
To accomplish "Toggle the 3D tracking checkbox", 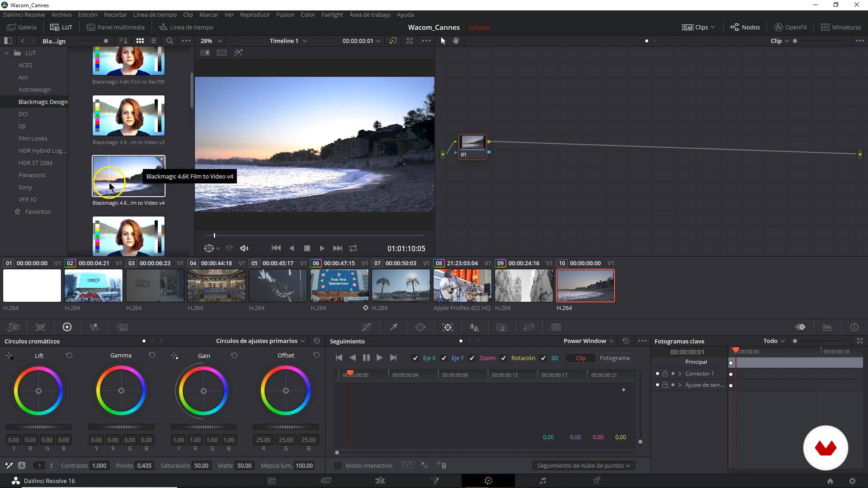I will pyautogui.click(x=543, y=358).
